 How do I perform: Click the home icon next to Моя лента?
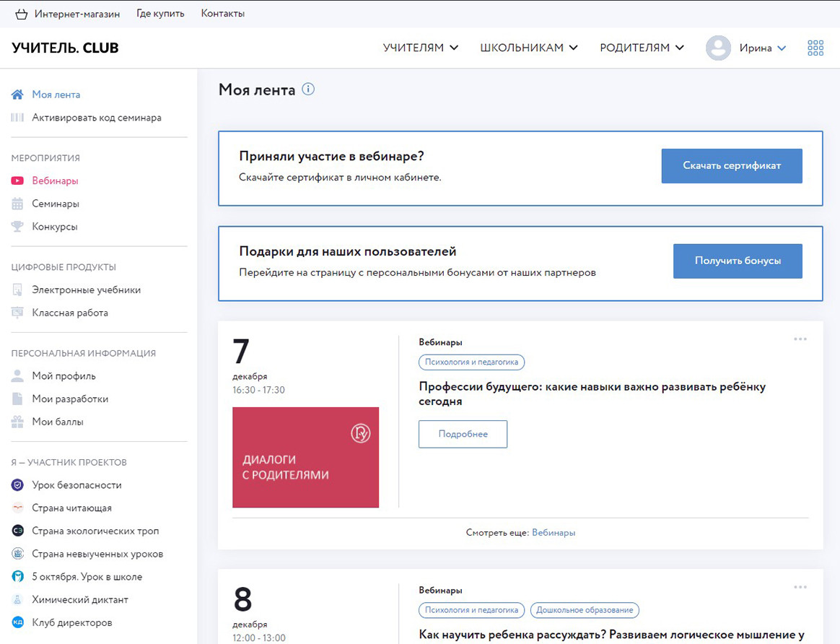[x=17, y=95]
